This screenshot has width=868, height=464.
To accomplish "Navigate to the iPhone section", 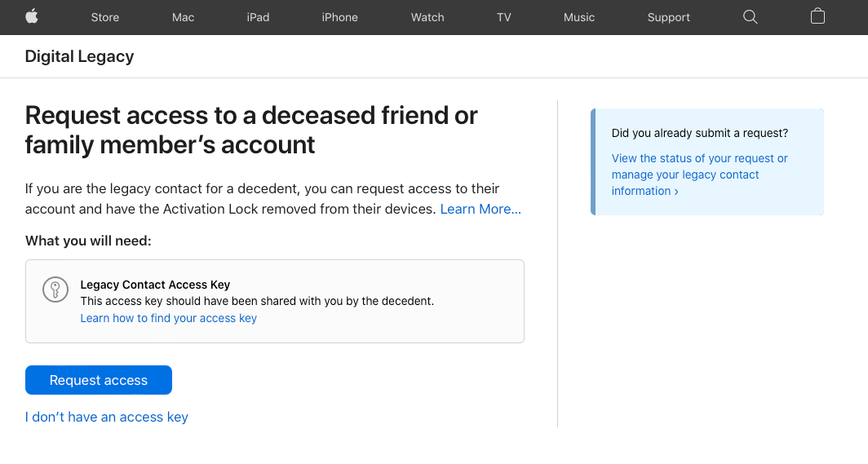I will coord(339,17).
